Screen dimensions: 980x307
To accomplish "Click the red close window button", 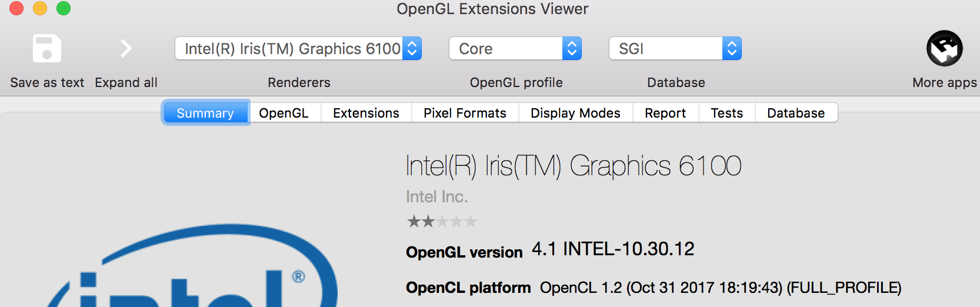I will click(16, 8).
